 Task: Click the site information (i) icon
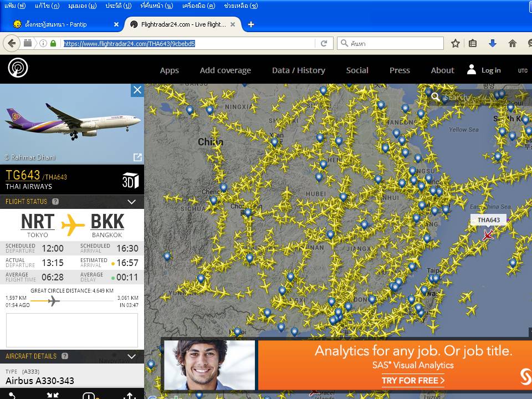[x=43, y=43]
